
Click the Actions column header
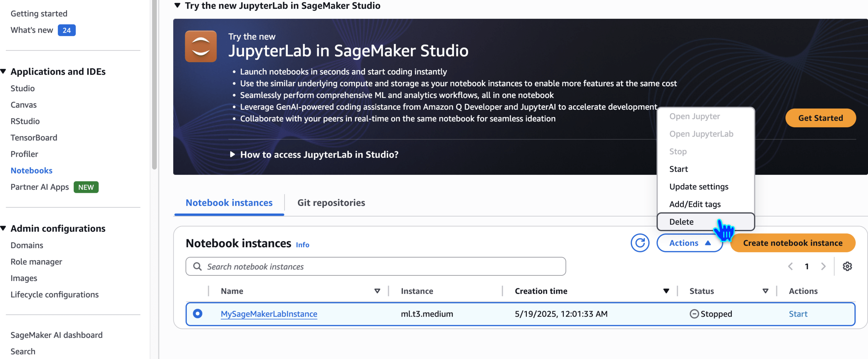click(803, 291)
